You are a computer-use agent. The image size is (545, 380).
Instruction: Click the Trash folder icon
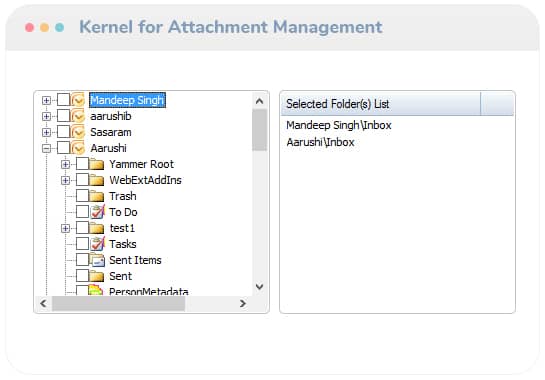click(97, 196)
